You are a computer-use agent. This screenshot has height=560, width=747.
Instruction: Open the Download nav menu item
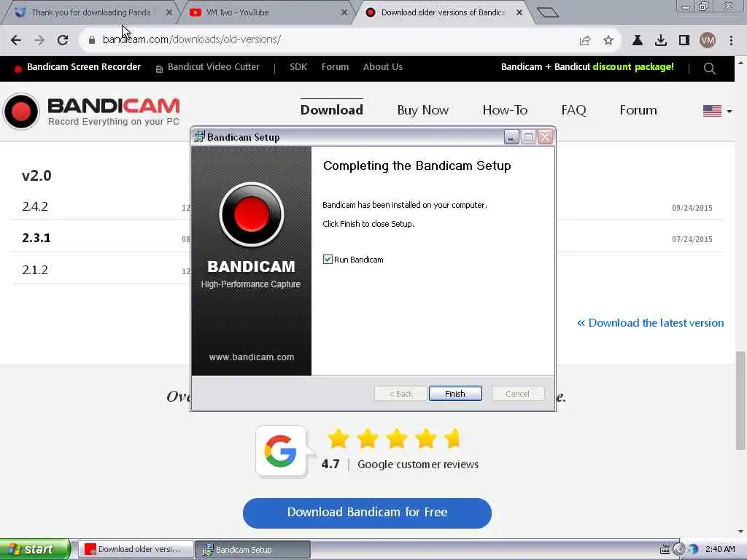pyautogui.click(x=332, y=110)
